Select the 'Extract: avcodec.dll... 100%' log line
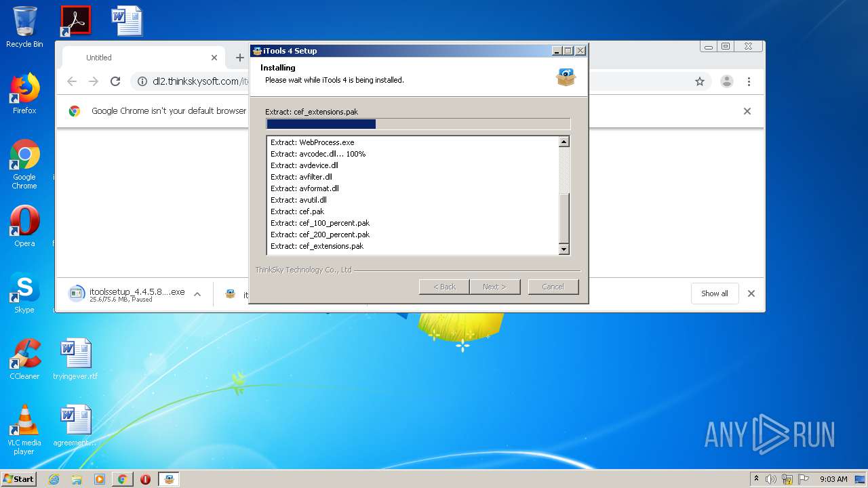Viewport: 868px width, 488px height. pyautogui.click(x=318, y=154)
